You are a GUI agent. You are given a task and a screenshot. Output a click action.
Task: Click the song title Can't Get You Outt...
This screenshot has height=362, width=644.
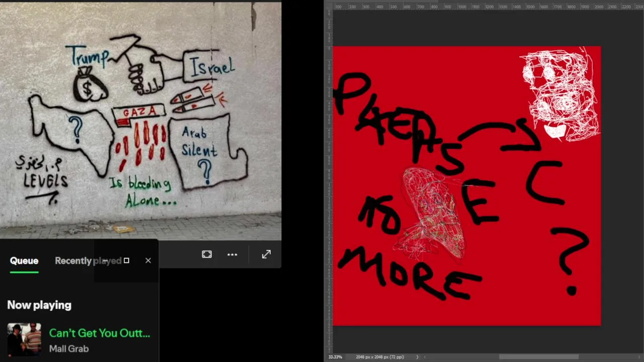[100, 333]
